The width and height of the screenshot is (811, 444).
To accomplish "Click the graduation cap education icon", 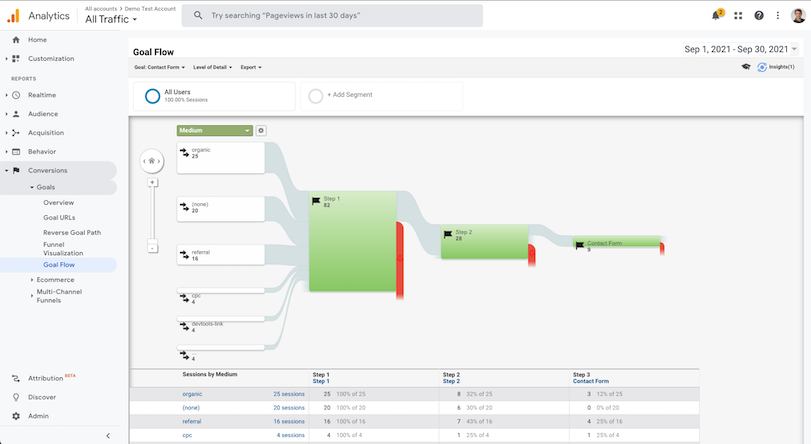I will pos(745,67).
